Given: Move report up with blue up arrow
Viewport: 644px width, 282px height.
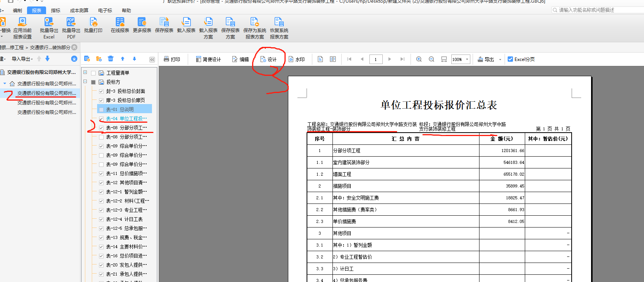Looking at the screenshot, I should coord(123,59).
